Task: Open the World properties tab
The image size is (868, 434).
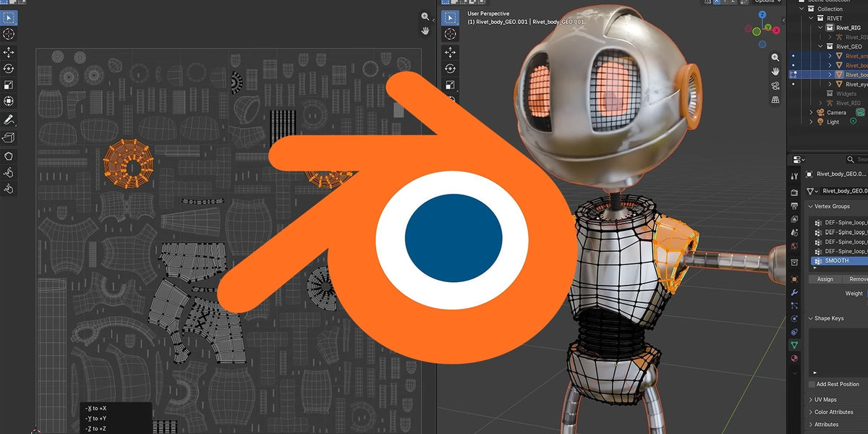Action: click(x=795, y=246)
